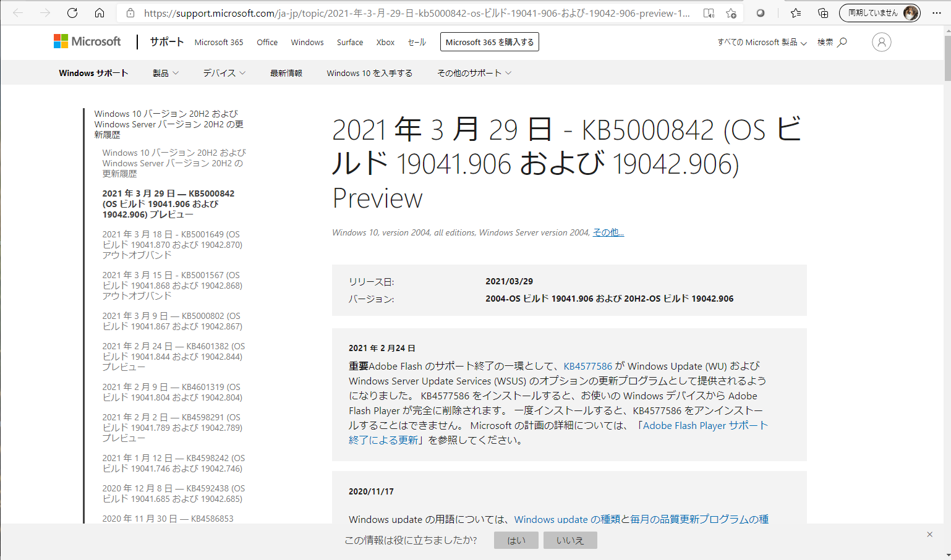Open セール menu item

pyautogui.click(x=417, y=42)
